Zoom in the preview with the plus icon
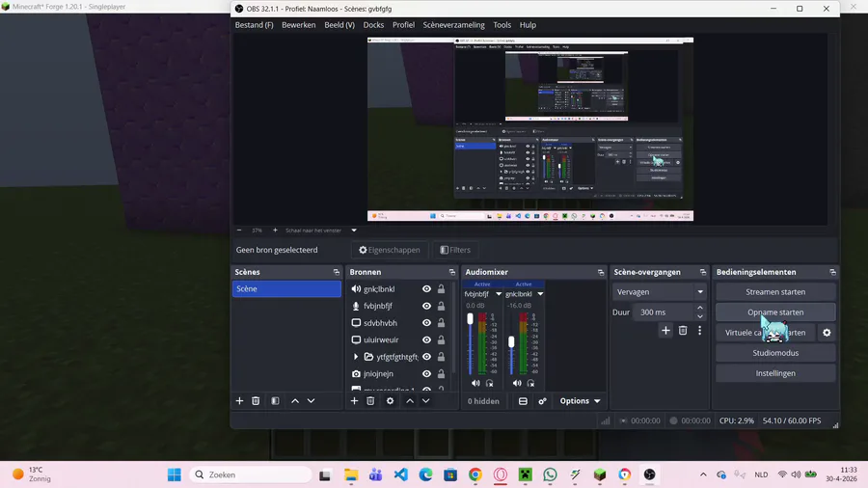The height and width of the screenshot is (488, 868). pyautogui.click(x=275, y=230)
